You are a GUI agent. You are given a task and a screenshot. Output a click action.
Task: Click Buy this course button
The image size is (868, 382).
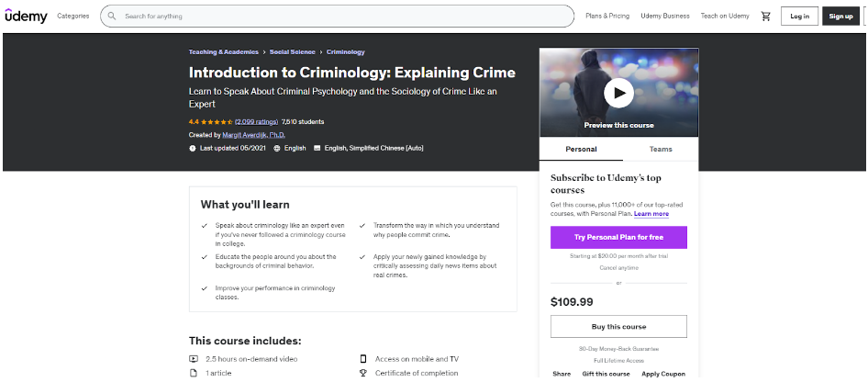point(618,327)
